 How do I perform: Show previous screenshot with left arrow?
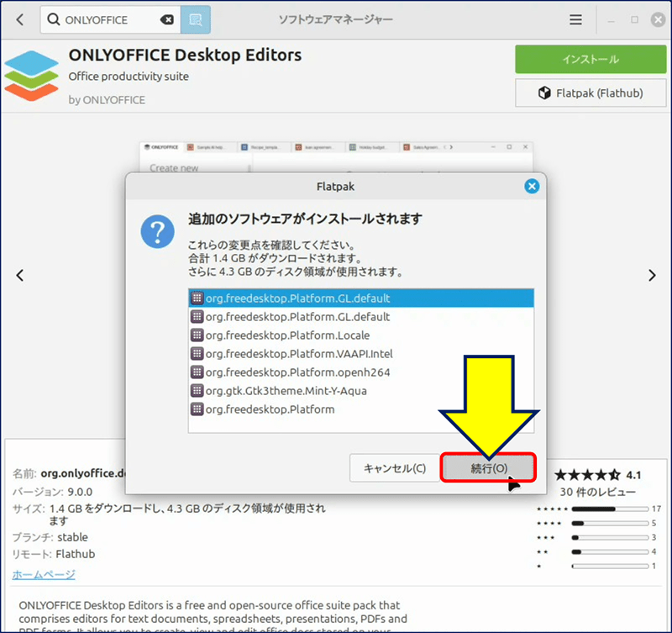click(x=19, y=276)
